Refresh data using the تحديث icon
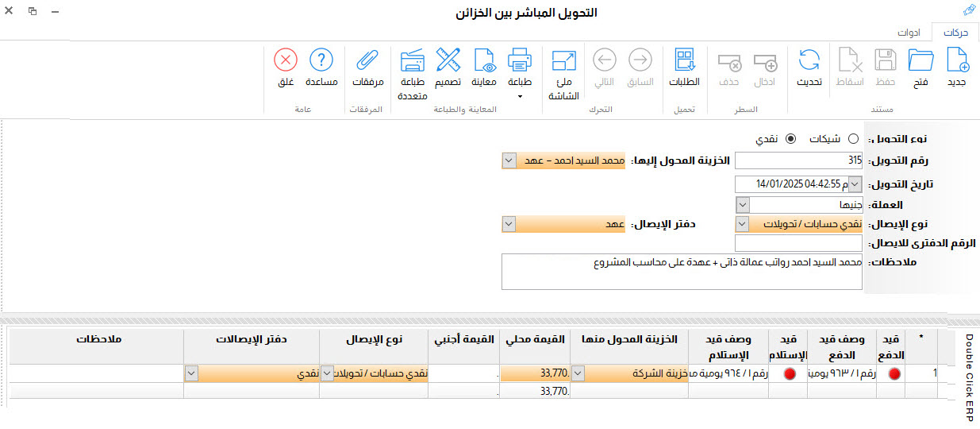980x429 pixels. (809, 67)
